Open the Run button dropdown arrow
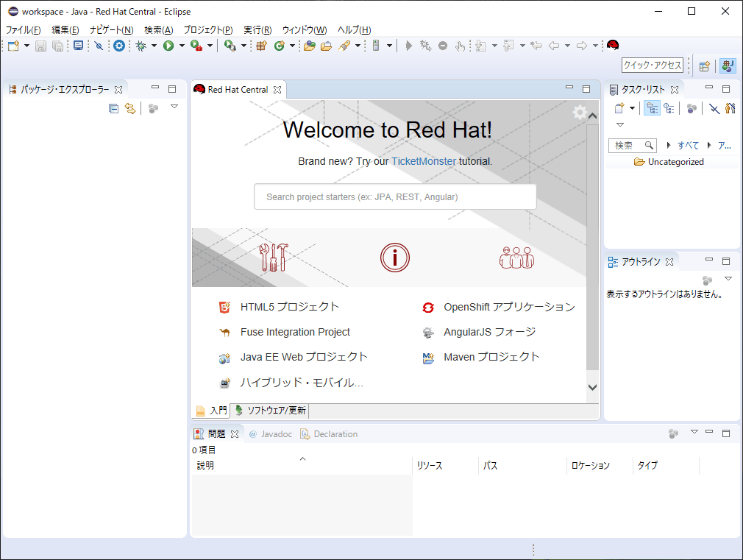 click(x=182, y=46)
